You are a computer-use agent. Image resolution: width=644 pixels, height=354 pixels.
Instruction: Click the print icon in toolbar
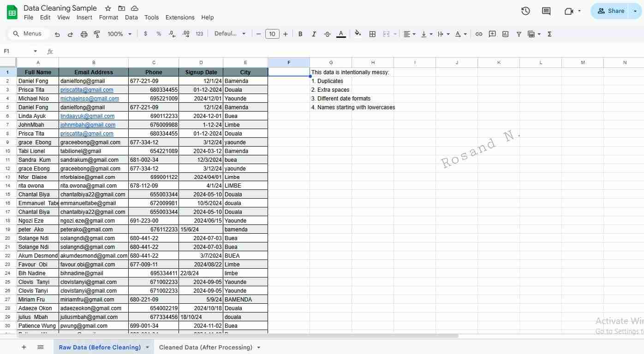[84, 34]
